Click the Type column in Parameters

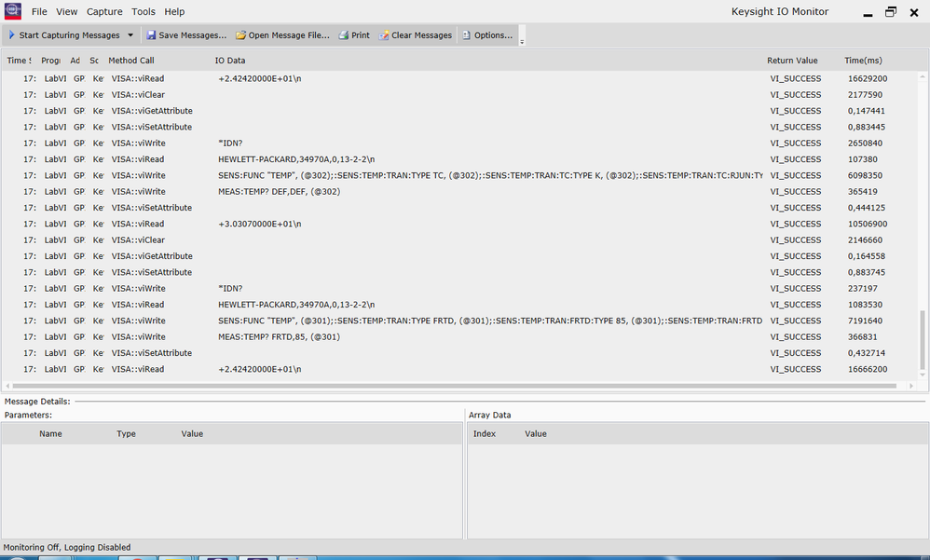[x=127, y=433]
